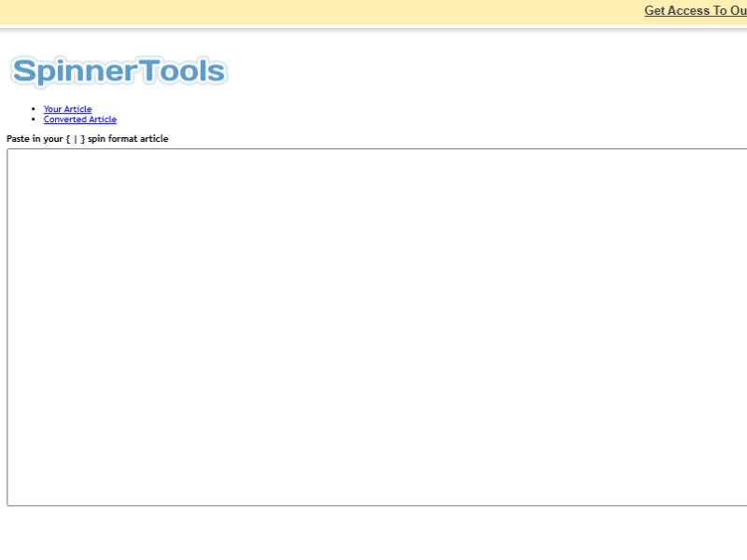This screenshot has height=560, width=747.
Task: Click the 'Paste in your spin format article' label
Action: [87, 139]
